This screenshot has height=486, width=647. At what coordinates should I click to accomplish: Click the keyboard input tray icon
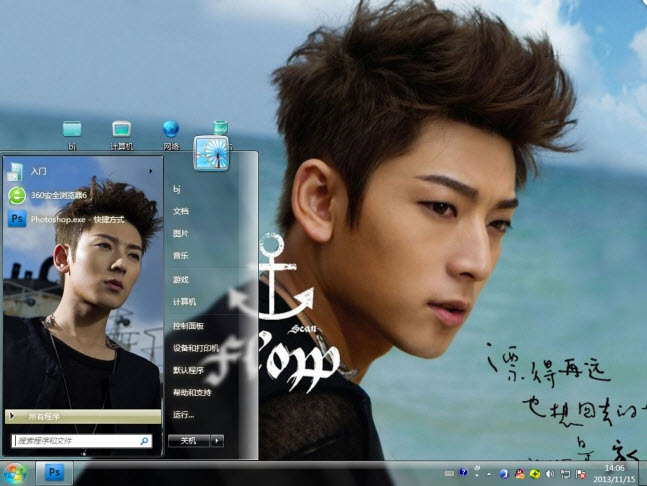[449, 474]
